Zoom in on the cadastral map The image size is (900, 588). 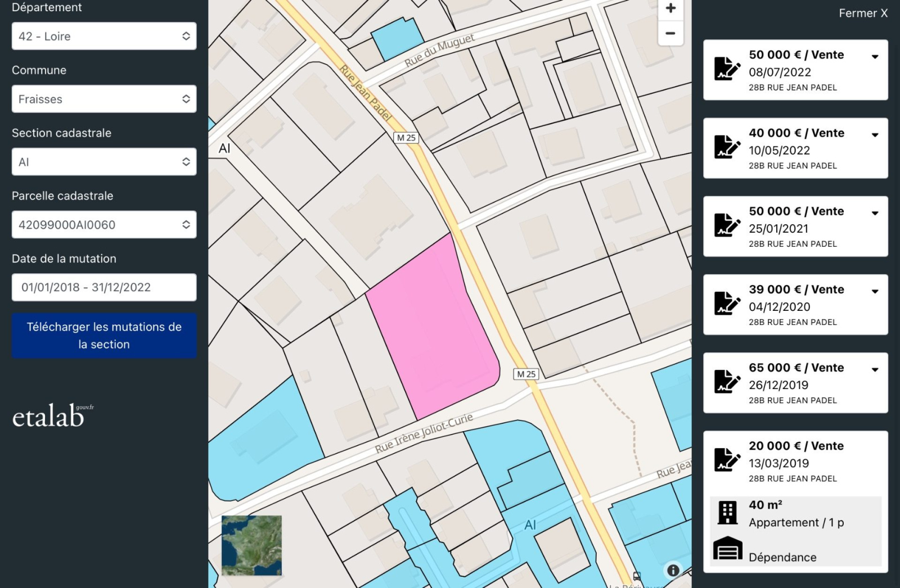[670, 8]
